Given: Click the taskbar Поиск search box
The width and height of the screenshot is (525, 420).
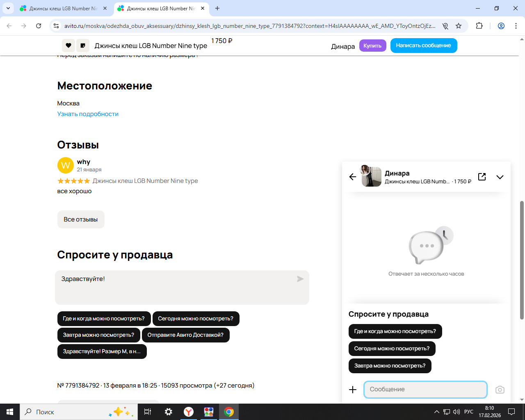Looking at the screenshot, I should [78, 412].
